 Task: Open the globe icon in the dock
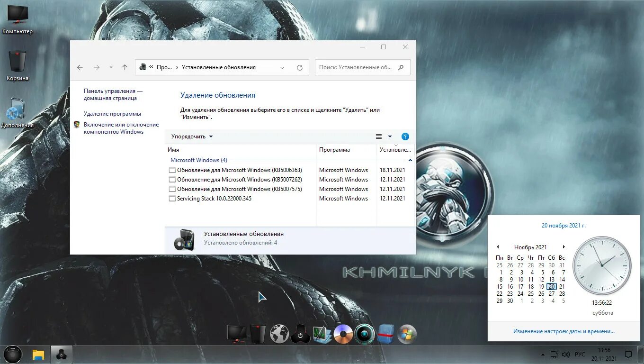pos(279,334)
